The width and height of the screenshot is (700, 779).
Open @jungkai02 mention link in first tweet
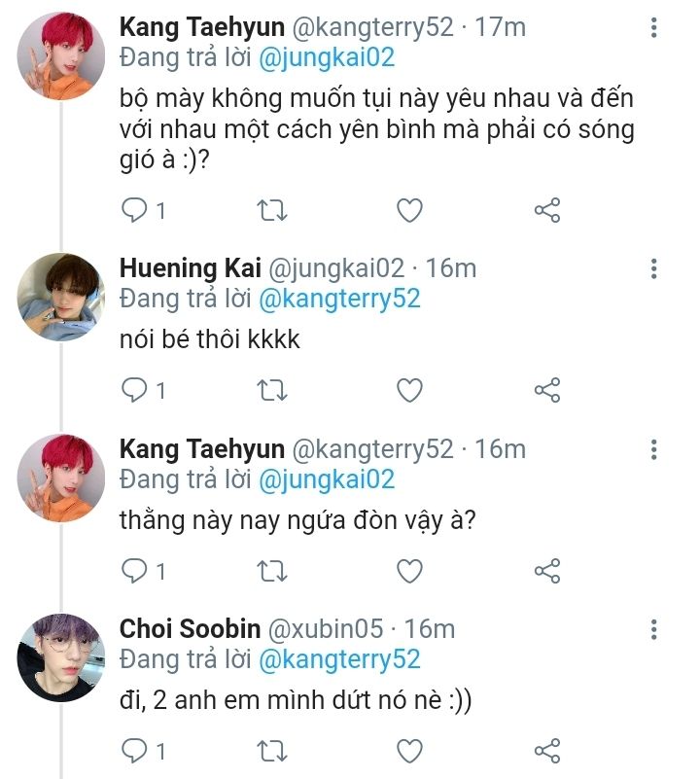tap(326, 57)
